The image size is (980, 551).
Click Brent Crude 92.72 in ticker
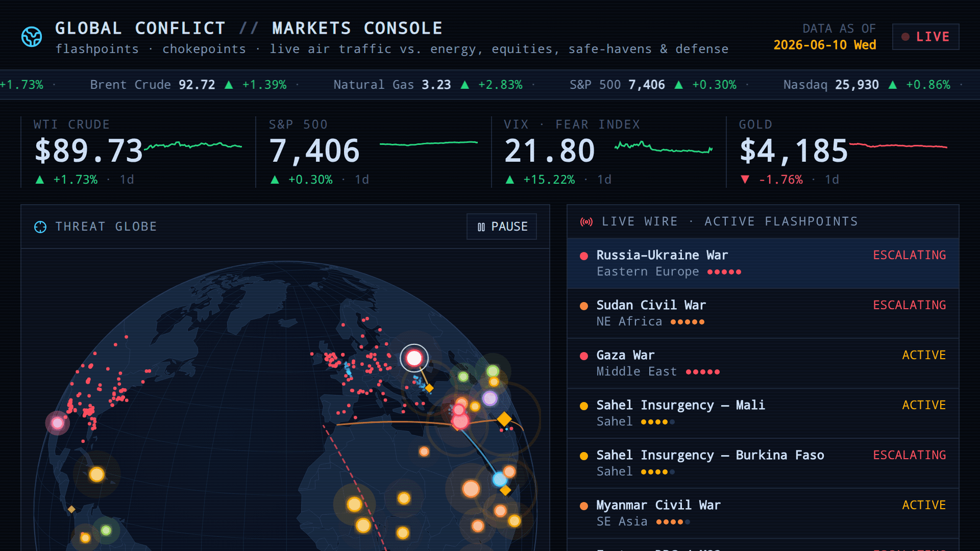[x=188, y=85]
